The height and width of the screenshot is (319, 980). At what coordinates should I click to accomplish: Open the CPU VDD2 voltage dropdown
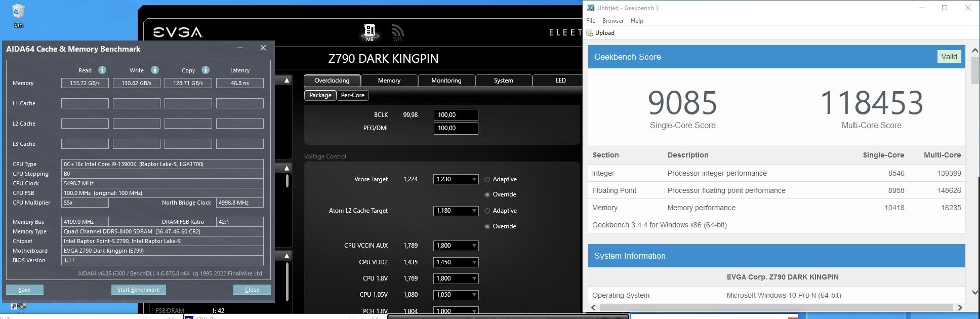(x=456, y=262)
